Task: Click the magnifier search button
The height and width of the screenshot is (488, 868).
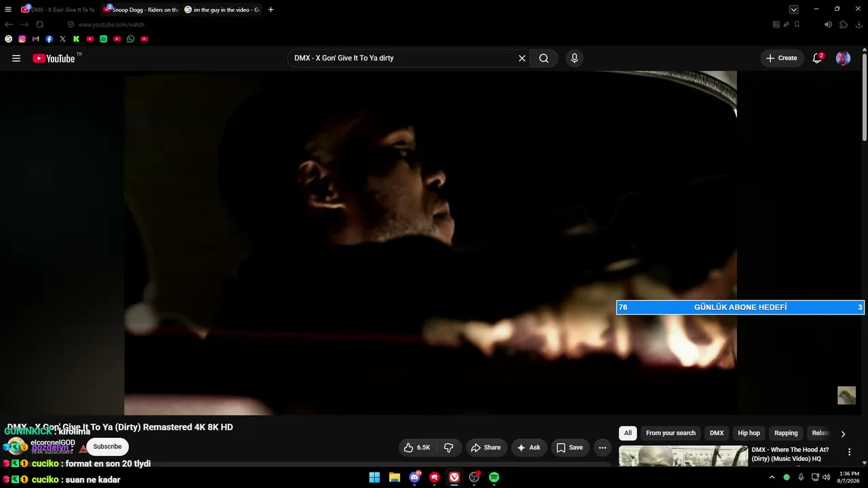Action: coord(544,58)
